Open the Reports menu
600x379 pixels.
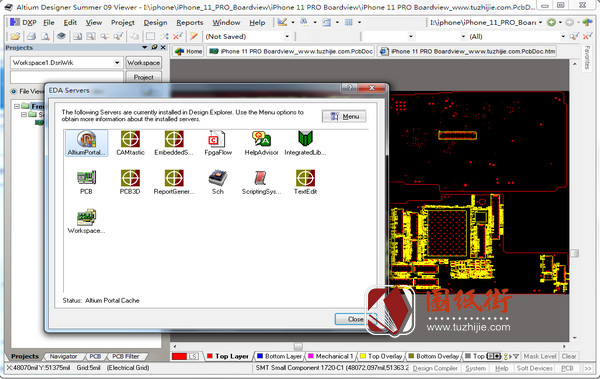pyautogui.click(x=190, y=23)
